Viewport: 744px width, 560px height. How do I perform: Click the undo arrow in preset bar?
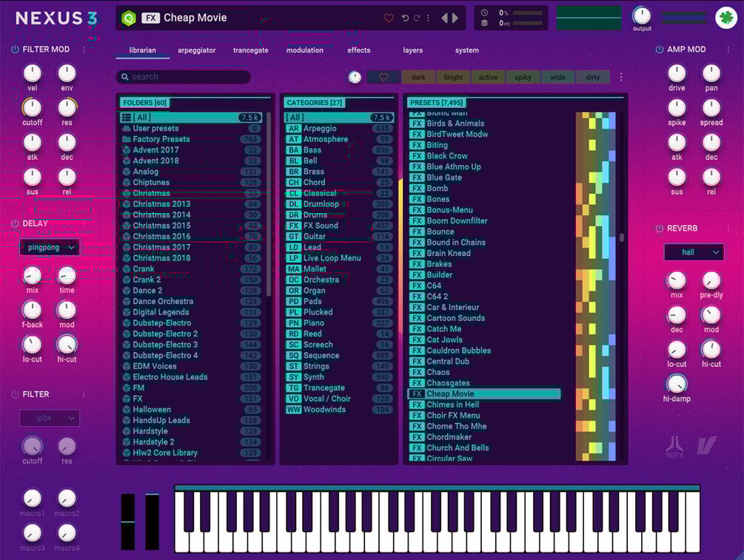(x=405, y=18)
